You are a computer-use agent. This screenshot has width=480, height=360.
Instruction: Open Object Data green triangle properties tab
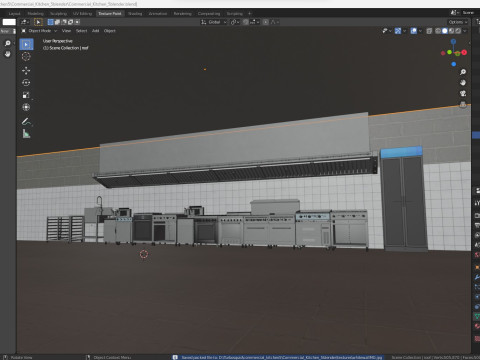[477, 316]
